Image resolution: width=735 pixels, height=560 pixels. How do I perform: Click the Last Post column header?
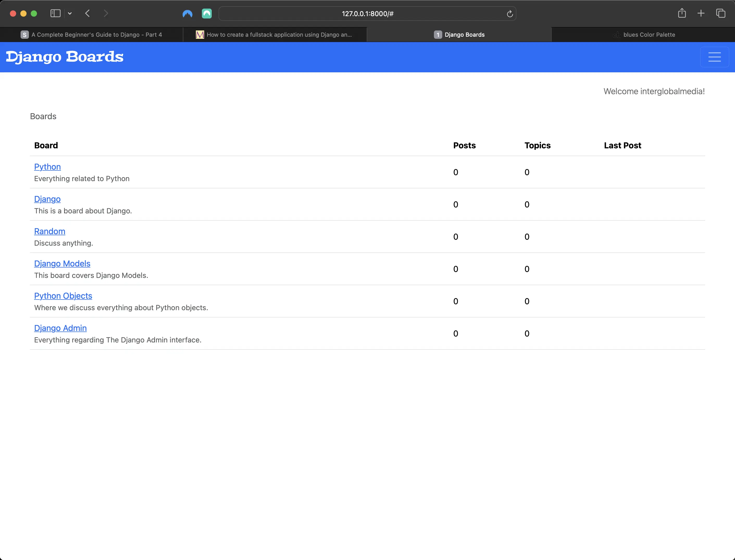622,145
